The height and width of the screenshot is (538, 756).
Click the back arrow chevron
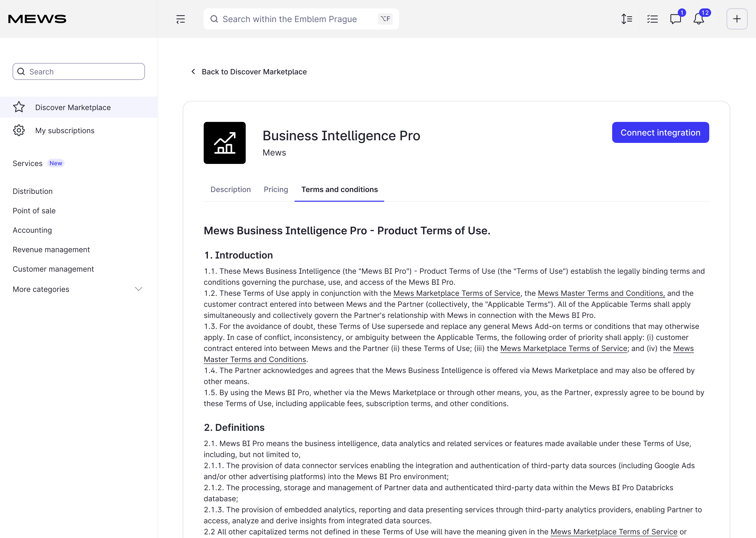pos(193,71)
